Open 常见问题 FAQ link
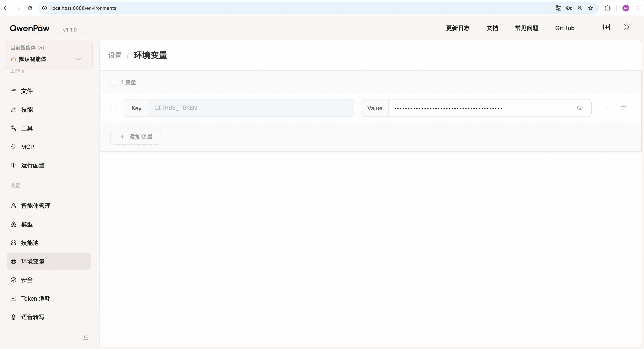This screenshot has width=644, height=349. [x=527, y=28]
